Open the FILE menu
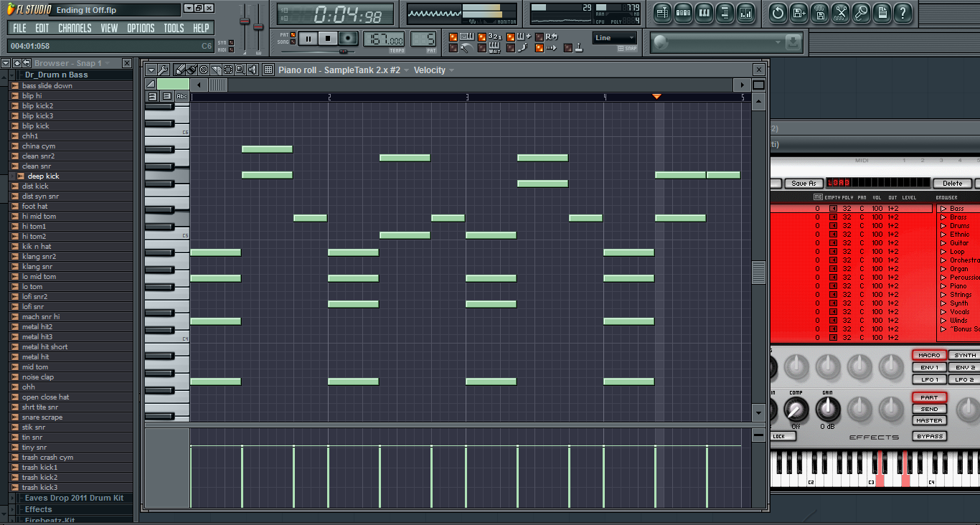The height and width of the screenshot is (525, 980). pos(19,28)
